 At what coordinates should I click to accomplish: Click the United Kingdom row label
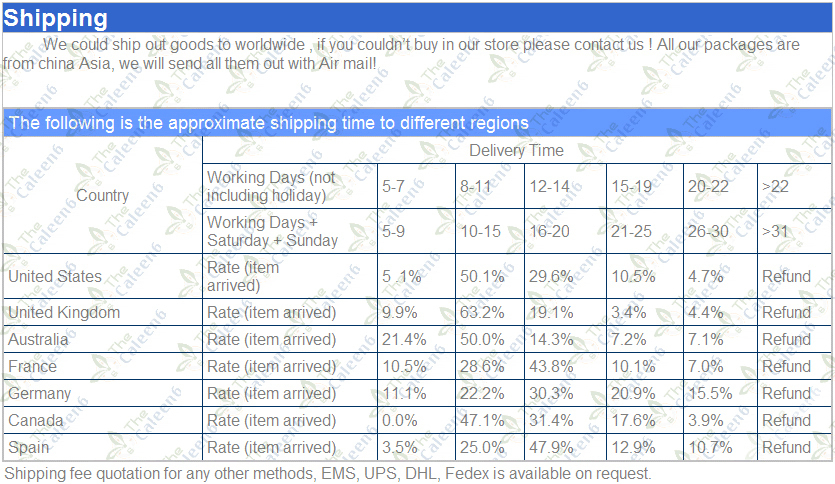coord(103,312)
